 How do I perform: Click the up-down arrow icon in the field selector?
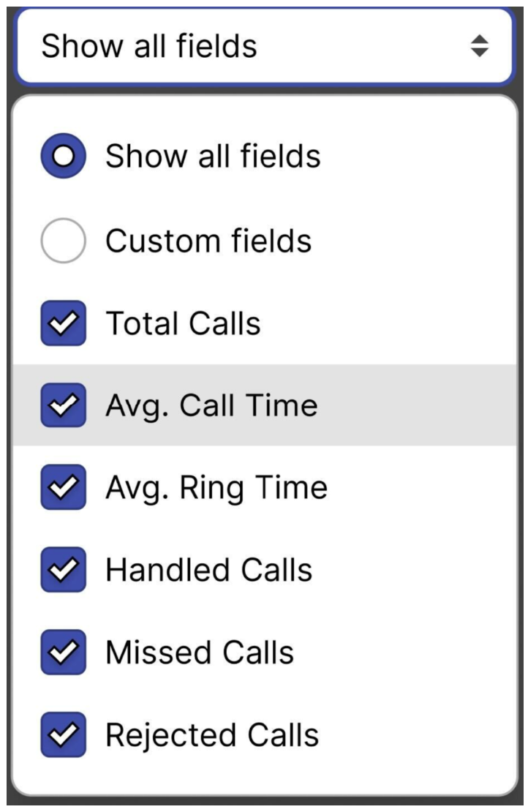[x=479, y=47]
